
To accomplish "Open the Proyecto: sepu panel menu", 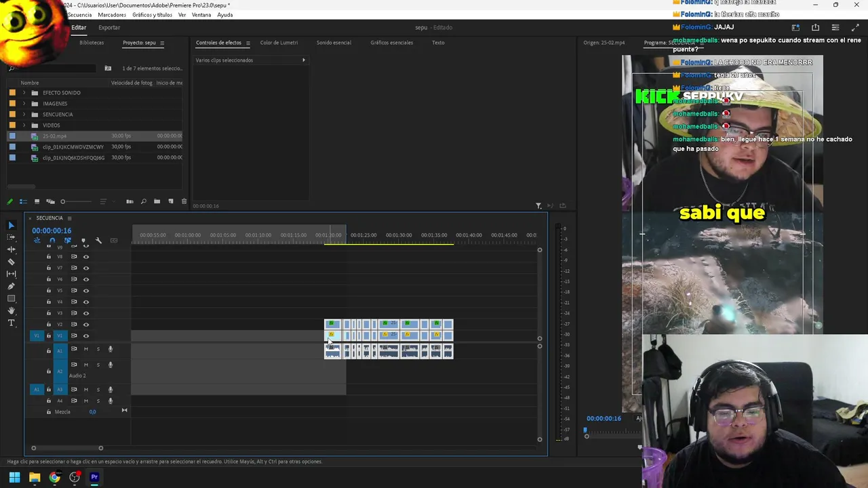I will click(x=161, y=43).
